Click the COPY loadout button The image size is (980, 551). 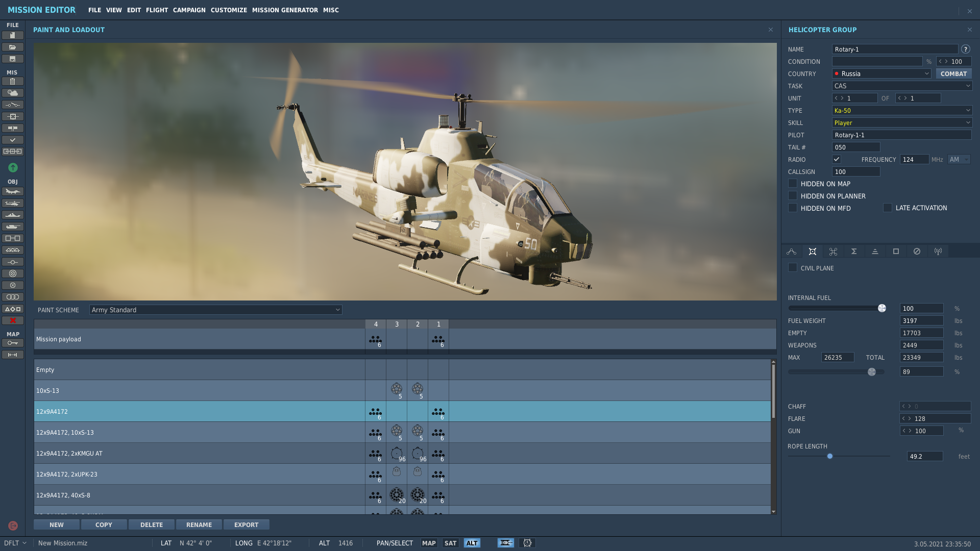click(104, 524)
